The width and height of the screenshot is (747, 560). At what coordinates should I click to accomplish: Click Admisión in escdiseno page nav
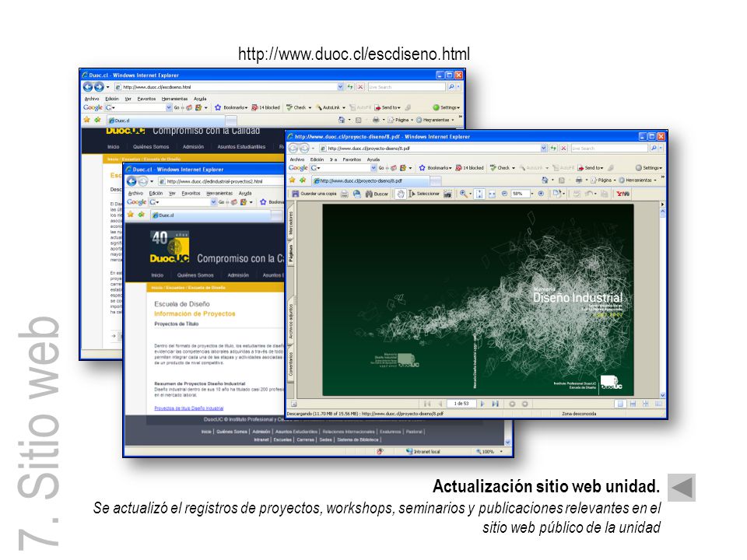[193, 147]
